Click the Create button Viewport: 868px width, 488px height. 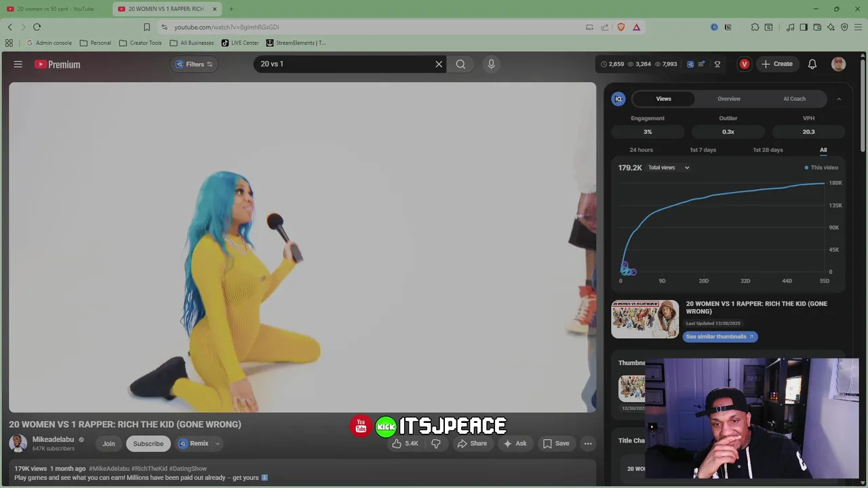(776, 64)
